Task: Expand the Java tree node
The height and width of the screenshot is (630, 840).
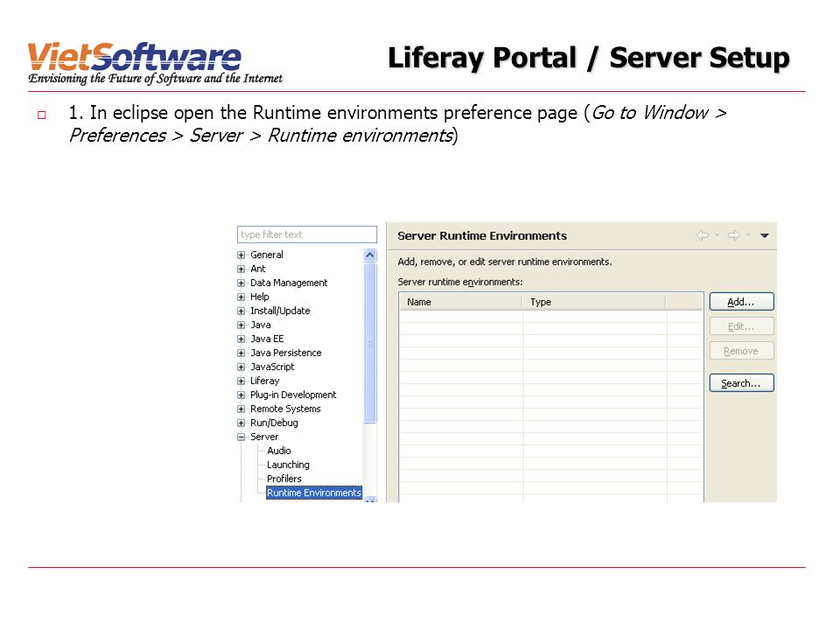Action: 241,325
